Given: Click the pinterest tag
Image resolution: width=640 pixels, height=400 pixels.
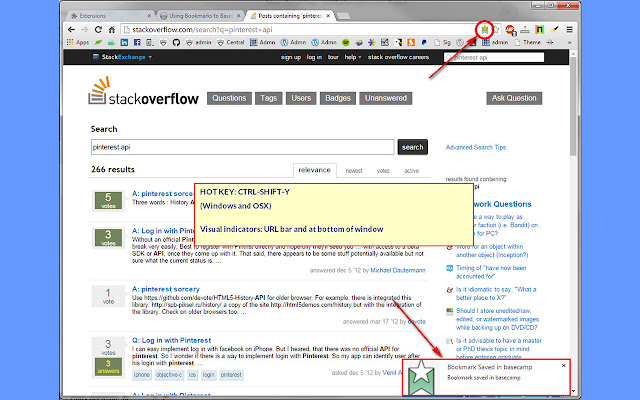Looking at the screenshot, I should (x=231, y=375).
